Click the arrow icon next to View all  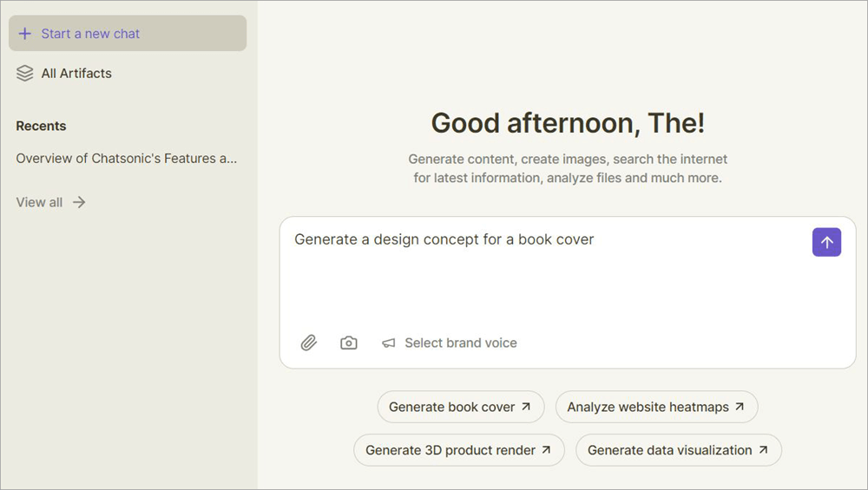(x=79, y=202)
